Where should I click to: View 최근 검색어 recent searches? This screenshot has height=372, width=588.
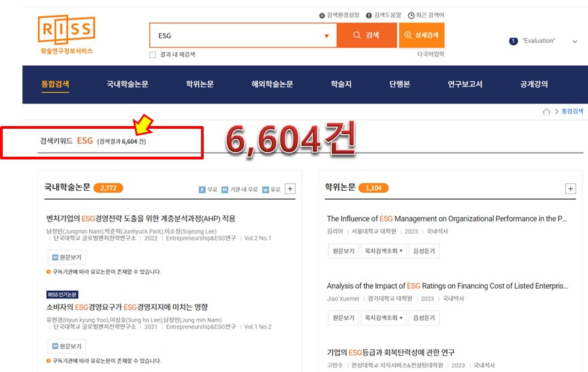426,15
